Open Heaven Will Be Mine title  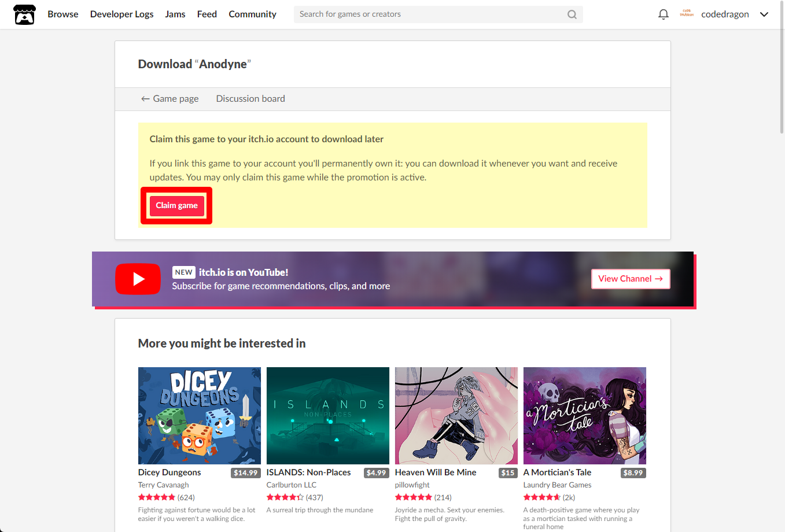[x=436, y=472]
